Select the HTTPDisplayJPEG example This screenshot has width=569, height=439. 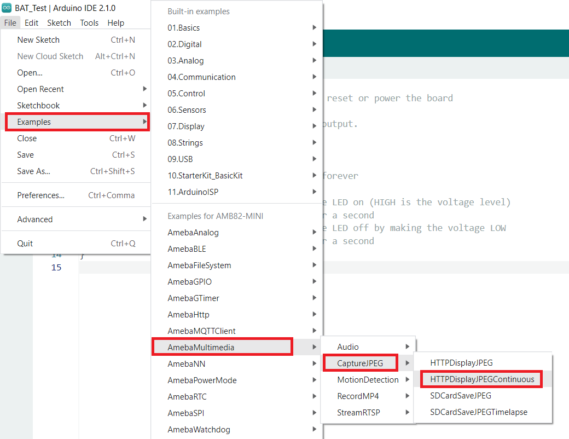pos(483,363)
